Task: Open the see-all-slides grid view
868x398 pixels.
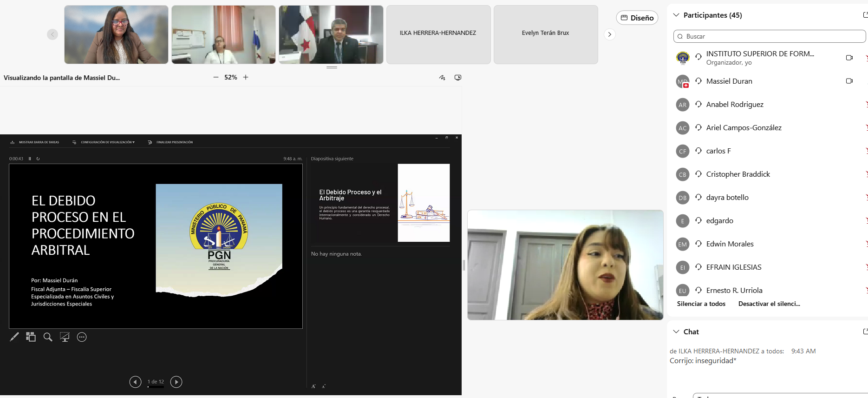Action: 31,337
